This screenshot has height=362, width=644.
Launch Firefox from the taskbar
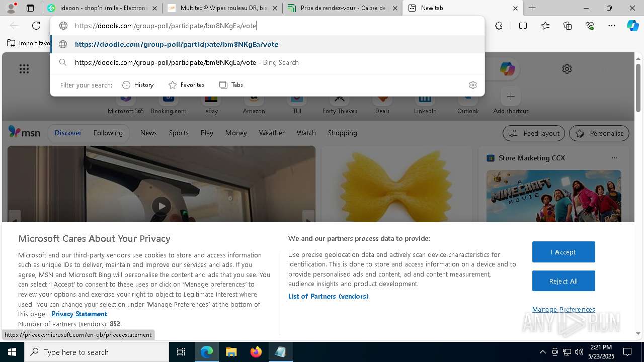256,352
